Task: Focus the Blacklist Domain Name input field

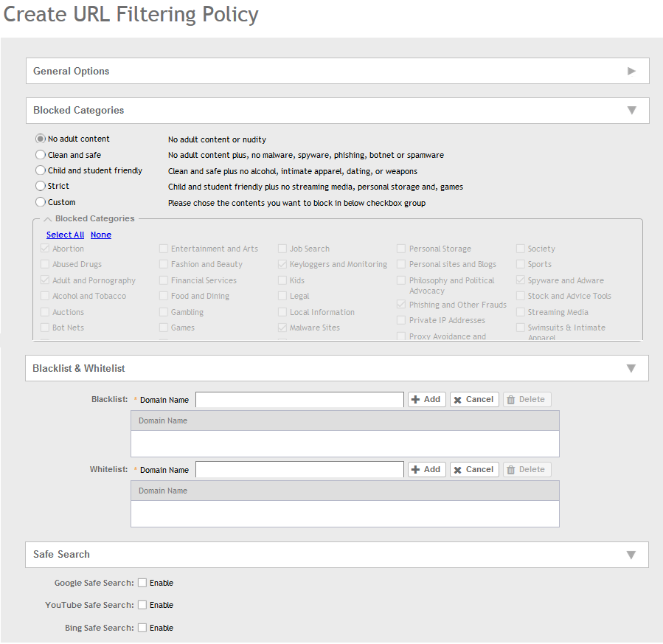Action: 299,399
